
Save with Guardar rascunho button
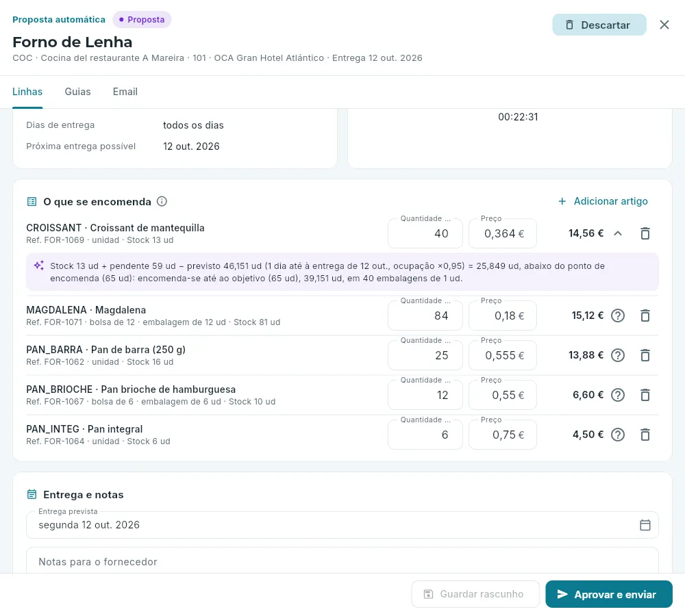[x=475, y=594]
